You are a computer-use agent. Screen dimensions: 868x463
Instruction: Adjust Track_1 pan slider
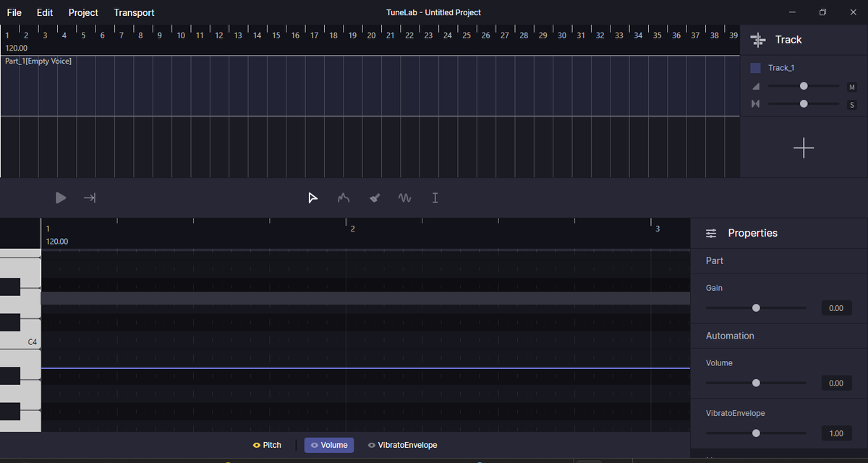point(804,104)
